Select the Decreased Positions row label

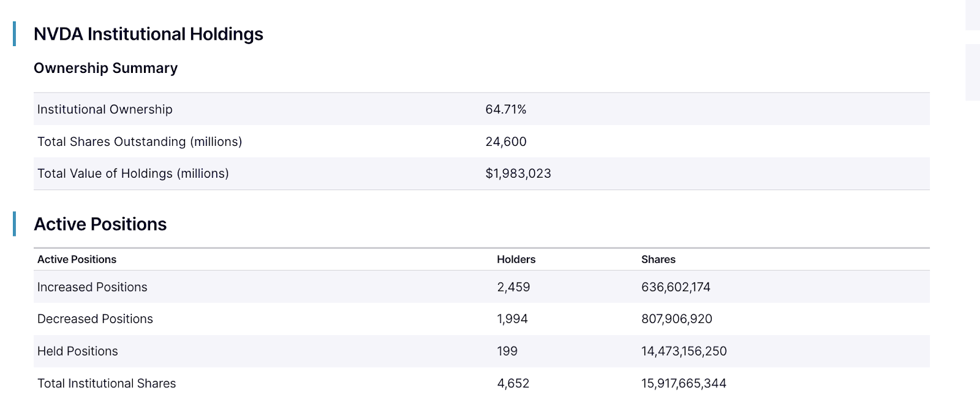click(x=95, y=319)
